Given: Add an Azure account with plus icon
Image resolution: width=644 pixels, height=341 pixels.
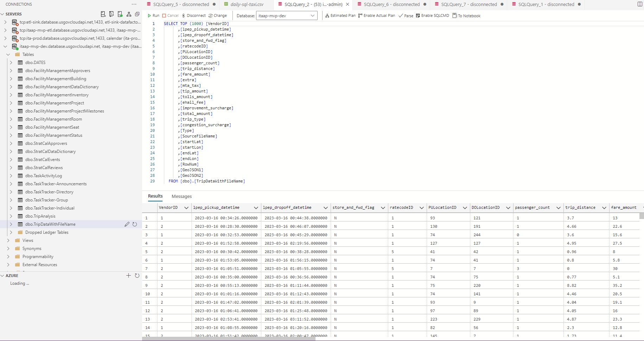Looking at the screenshot, I should pyautogui.click(x=128, y=276).
